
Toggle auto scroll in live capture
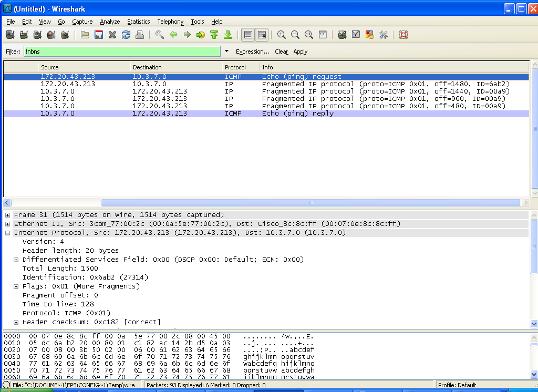pyautogui.click(x=262, y=35)
